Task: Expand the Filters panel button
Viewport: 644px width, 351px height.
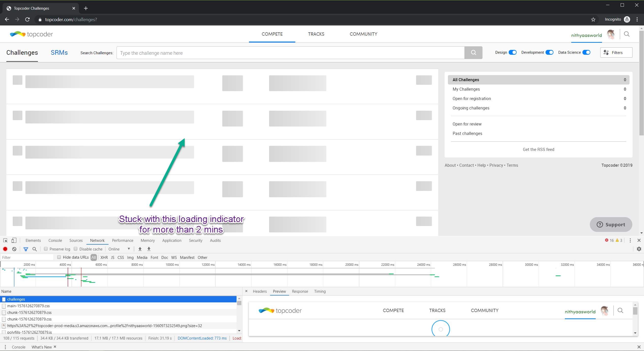Action: (616, 52)
